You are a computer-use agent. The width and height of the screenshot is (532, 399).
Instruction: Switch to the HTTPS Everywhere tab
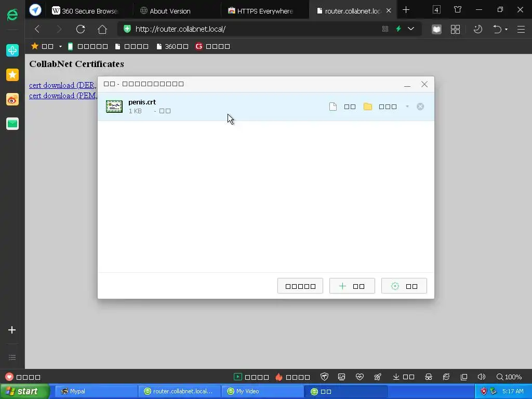point(264,11)
